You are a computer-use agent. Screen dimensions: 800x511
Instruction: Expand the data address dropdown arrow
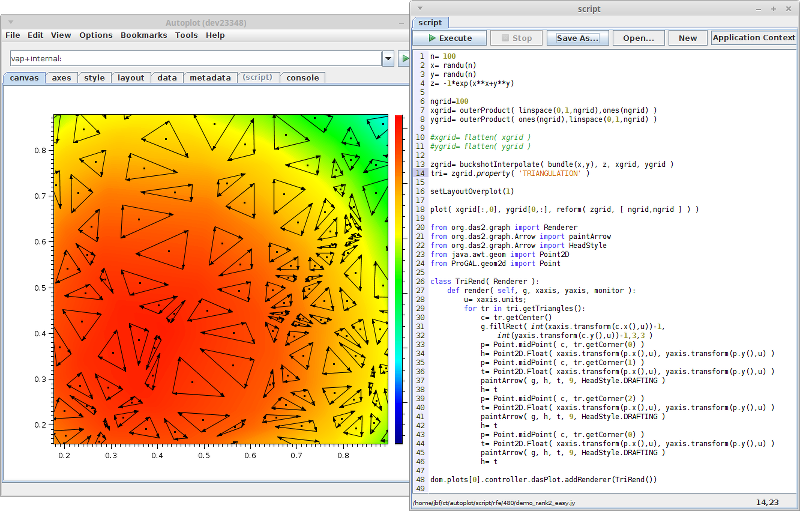(x=388, y=59)
